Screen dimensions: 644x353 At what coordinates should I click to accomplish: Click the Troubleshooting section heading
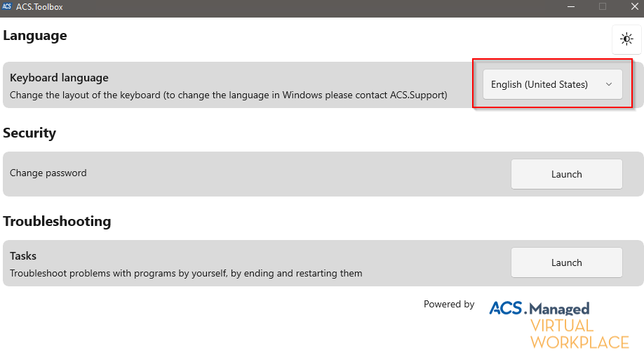[x=57, y=221]
